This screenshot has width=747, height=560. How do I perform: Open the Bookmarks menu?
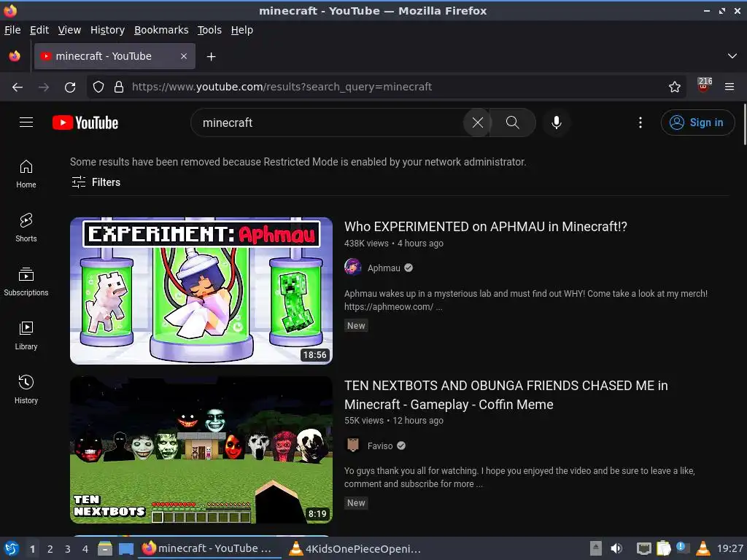[x=161, y=30]
